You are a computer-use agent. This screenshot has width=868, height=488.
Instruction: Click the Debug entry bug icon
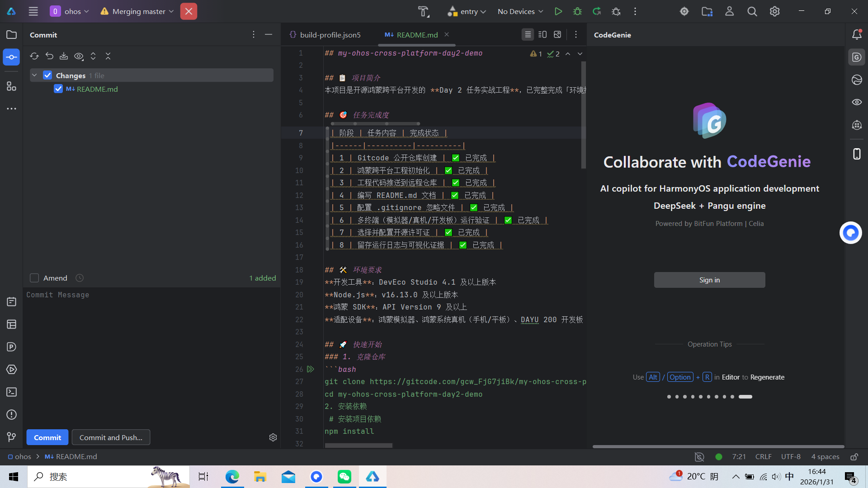(577, 11)
